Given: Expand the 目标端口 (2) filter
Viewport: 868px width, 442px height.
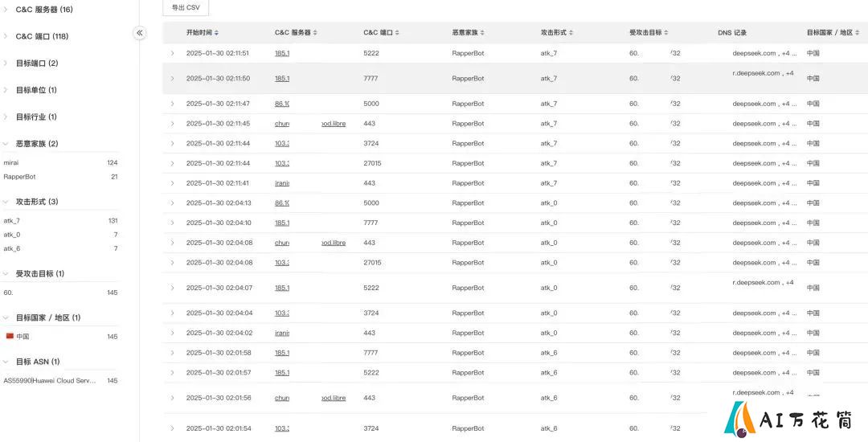Looking at the screenshot, I should (6, 63).
